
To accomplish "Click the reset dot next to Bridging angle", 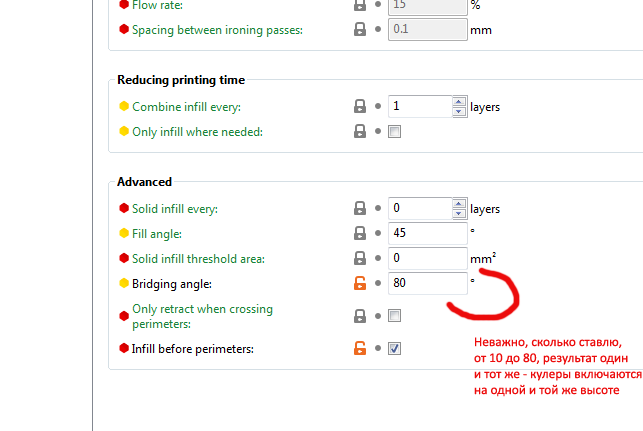I will click(378, 283).
